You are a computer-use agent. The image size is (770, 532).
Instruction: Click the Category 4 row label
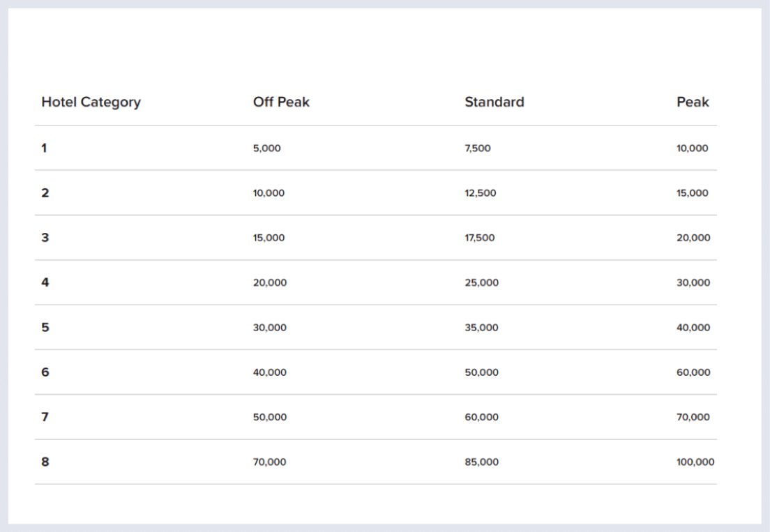coord(45,282)
